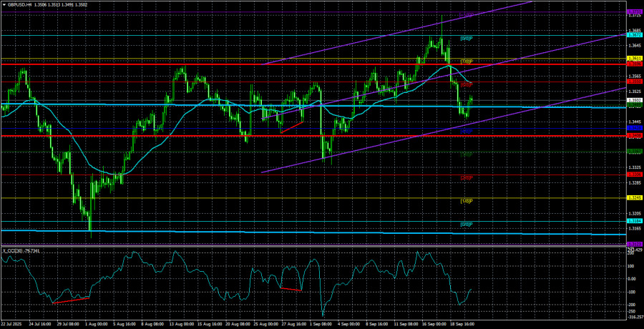Click the 1.3184 cyan price tag
This screenshot has height=329, width=644.
tap(634, 221)
